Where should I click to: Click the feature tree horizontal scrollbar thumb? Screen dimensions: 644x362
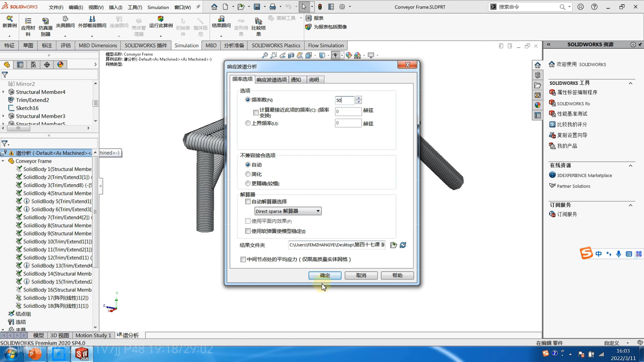(x=18, y=128)
